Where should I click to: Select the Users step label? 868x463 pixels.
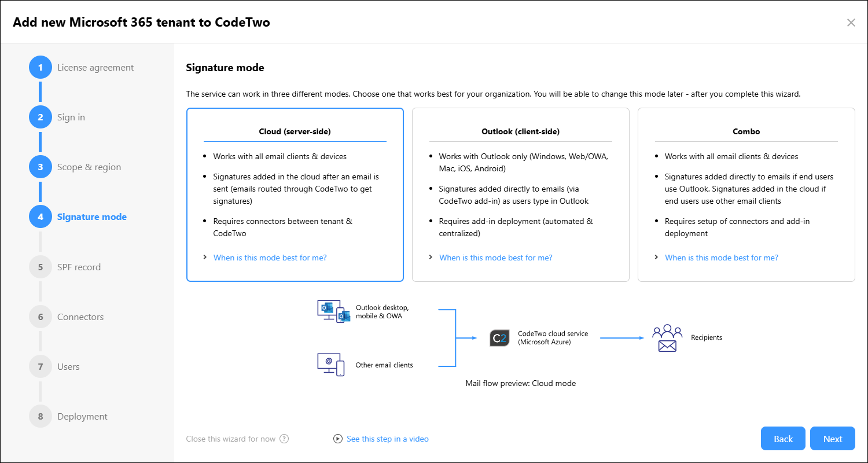68,367
